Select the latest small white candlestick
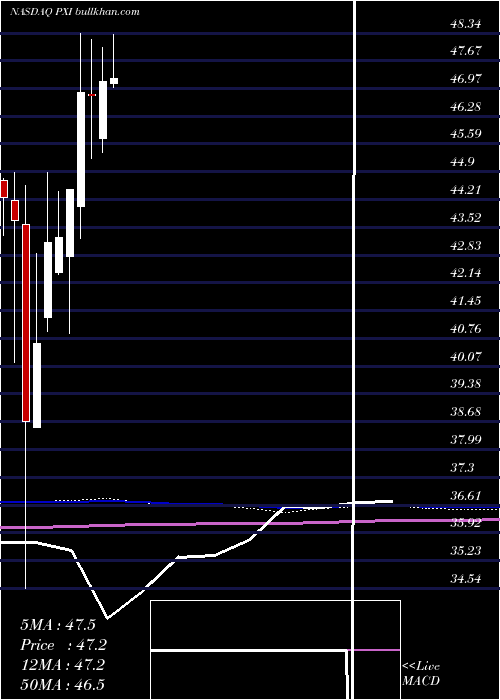The height and width of the screenshot is (700, 500). pyautogui.click(x=114, y=81)
